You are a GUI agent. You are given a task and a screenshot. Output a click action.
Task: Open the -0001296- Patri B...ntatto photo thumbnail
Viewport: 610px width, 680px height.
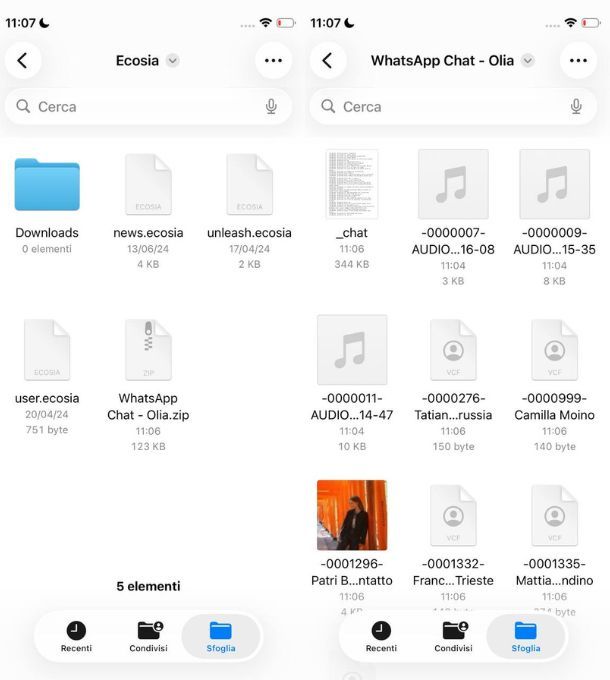pyautogui.click(x=352, y=515)
